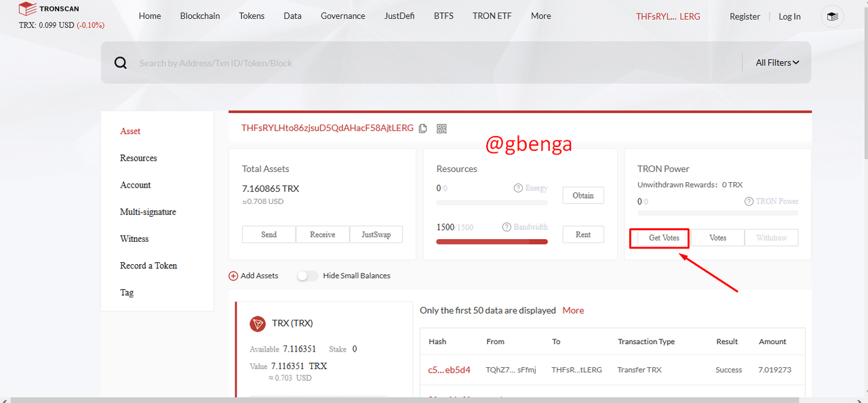
Task: Click the Hash column header
Action: [x=437, y=341]
